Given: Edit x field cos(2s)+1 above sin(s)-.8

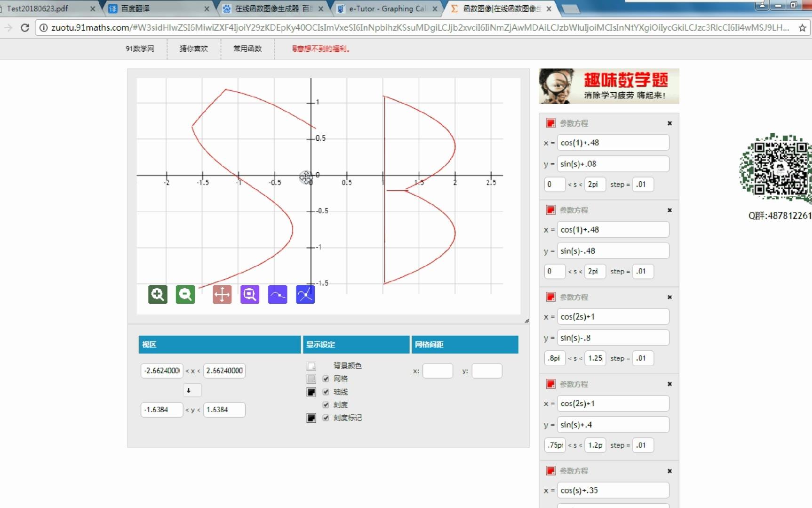Looking at the screenshot, I should (x=613, y=316).
